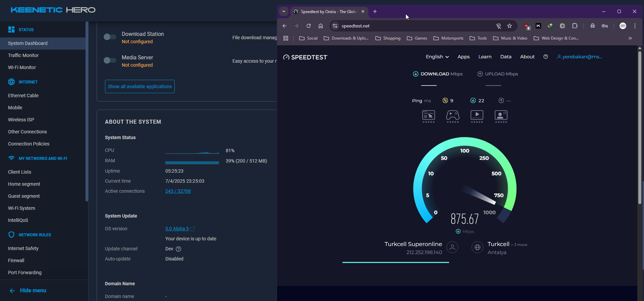The image size is (644, 301).
Task: Open the 5.0 Alpha 5 OS version link
Action: pyautogui.click(x=177, y=228)
